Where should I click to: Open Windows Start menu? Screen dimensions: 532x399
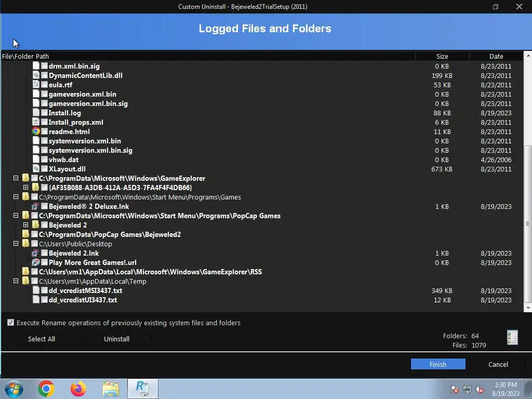click(x=14, y=389)
